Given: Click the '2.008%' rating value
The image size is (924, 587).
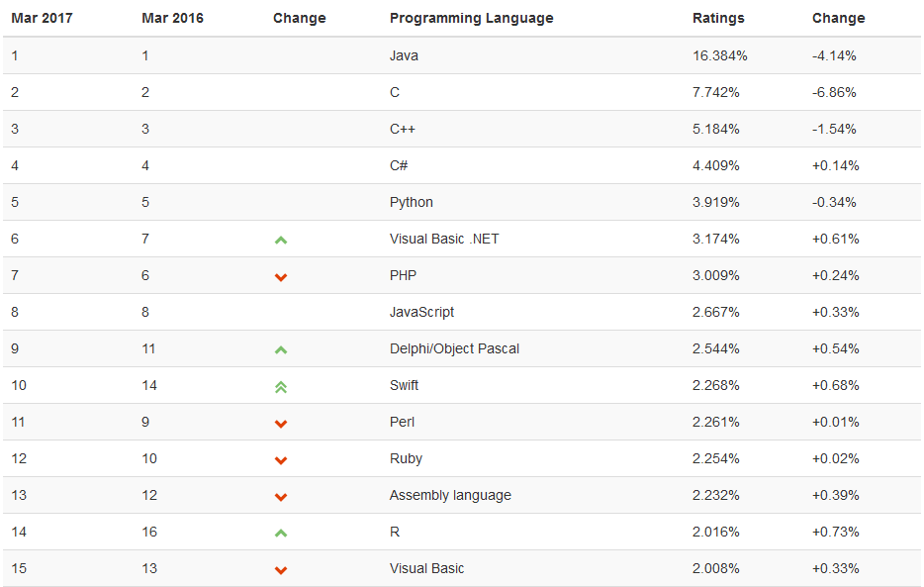Looking at the screenshot, I should coord(716,568).
